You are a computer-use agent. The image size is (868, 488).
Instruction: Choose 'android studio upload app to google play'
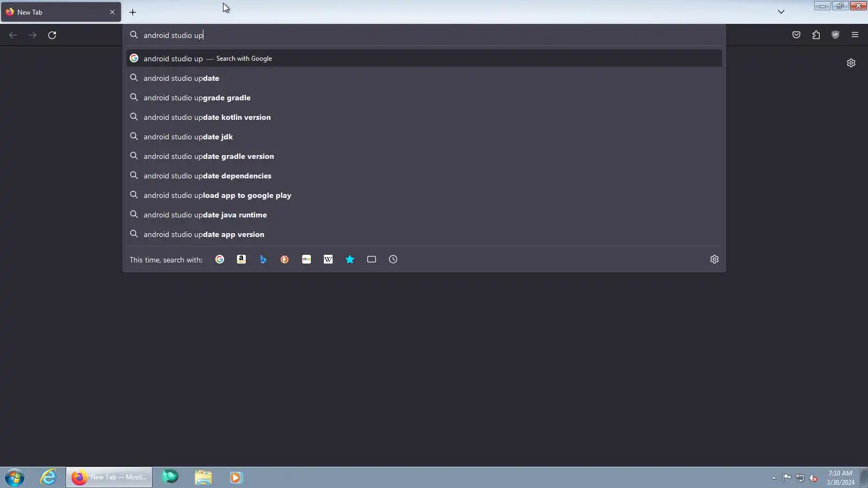pyautogui.click(x=424, y=195)
